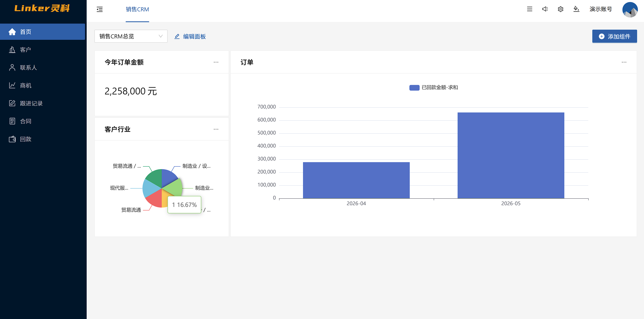Switch to the 销售CRM tab

click(x=137, y=9)
